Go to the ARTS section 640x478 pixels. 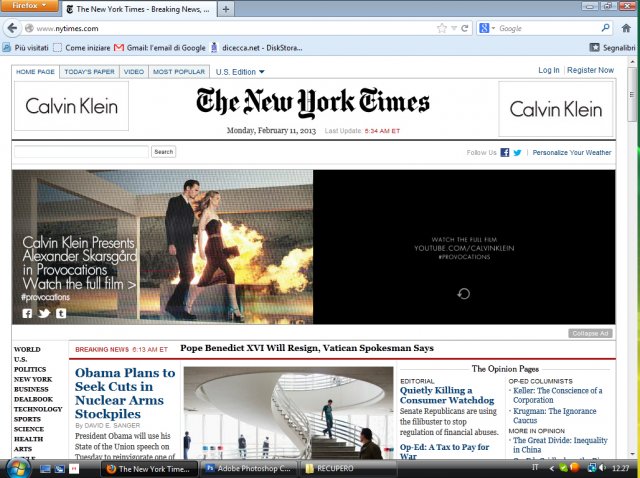tap(23, 449)
